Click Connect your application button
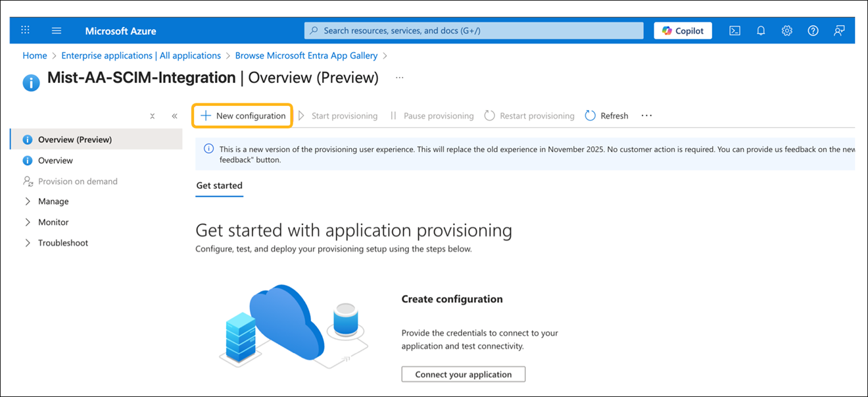Viewport: 868px width, 397px height. pyautogui.click(x=463, y=375)
